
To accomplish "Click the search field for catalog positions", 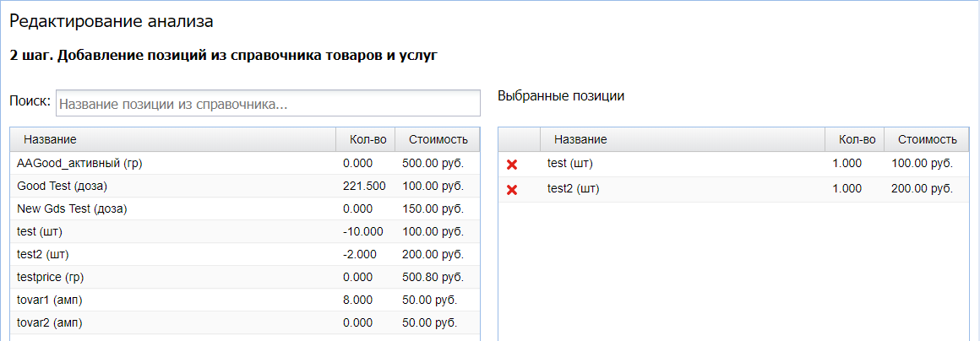I will pyautogui.click(x=268, y=106).
